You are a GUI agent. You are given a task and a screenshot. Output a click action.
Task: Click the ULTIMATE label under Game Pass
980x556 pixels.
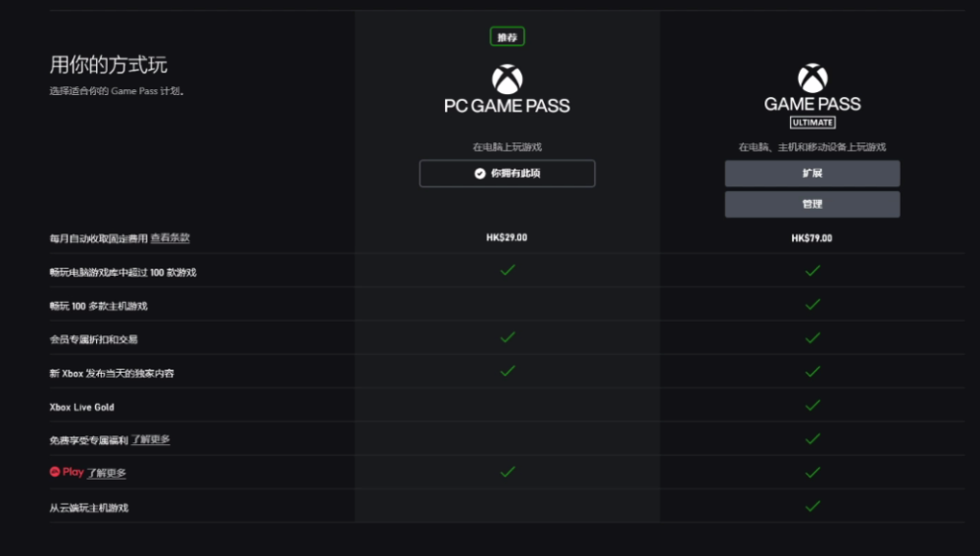(812, 123)
